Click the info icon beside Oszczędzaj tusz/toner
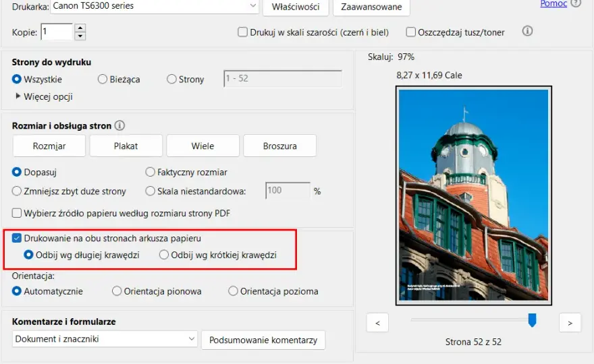Viewport: 594px width, 364px height. 527,31
